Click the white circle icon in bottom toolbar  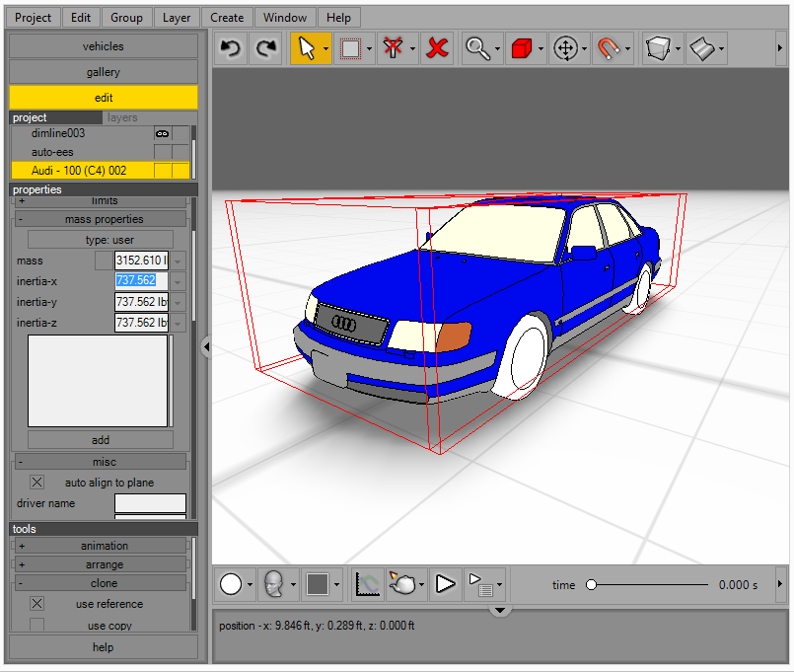click(x=231, y=584)
